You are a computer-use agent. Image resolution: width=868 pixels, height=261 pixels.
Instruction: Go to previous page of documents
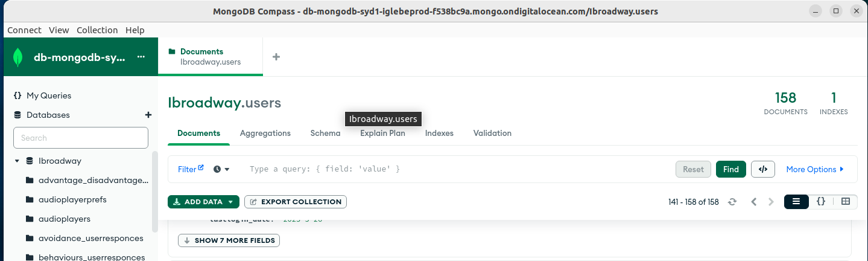click(x=754, y=202)
